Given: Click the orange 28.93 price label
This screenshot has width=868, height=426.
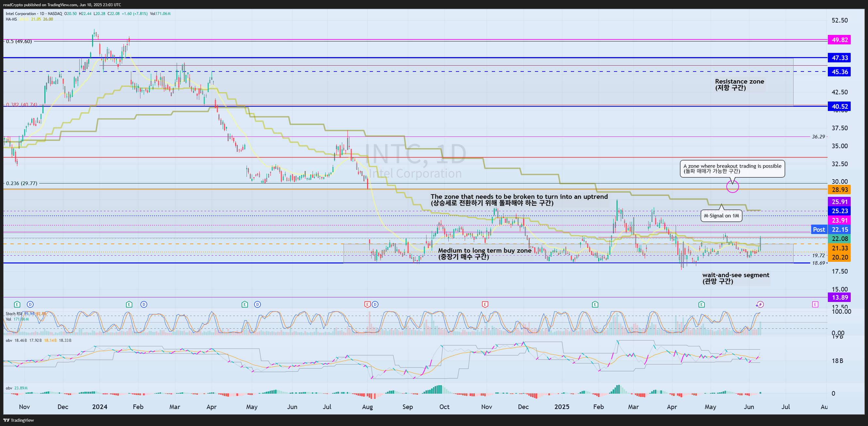Looking at the screenshot, I should click(839, 190).
